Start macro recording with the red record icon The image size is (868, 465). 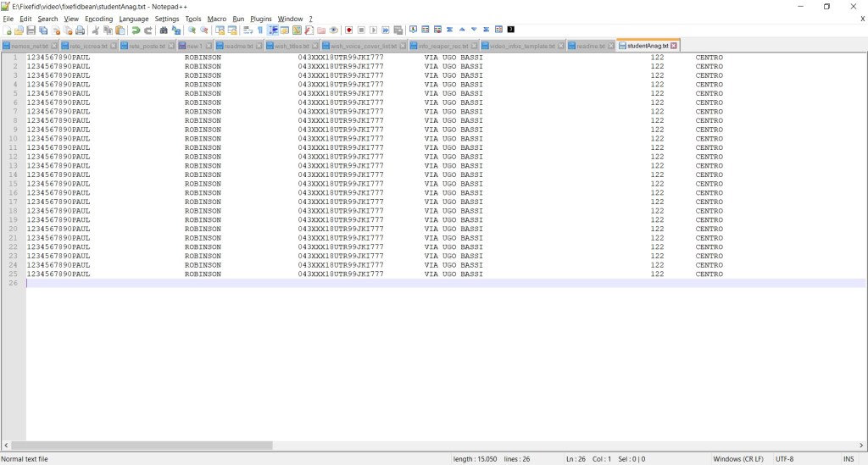click(348, 30)
